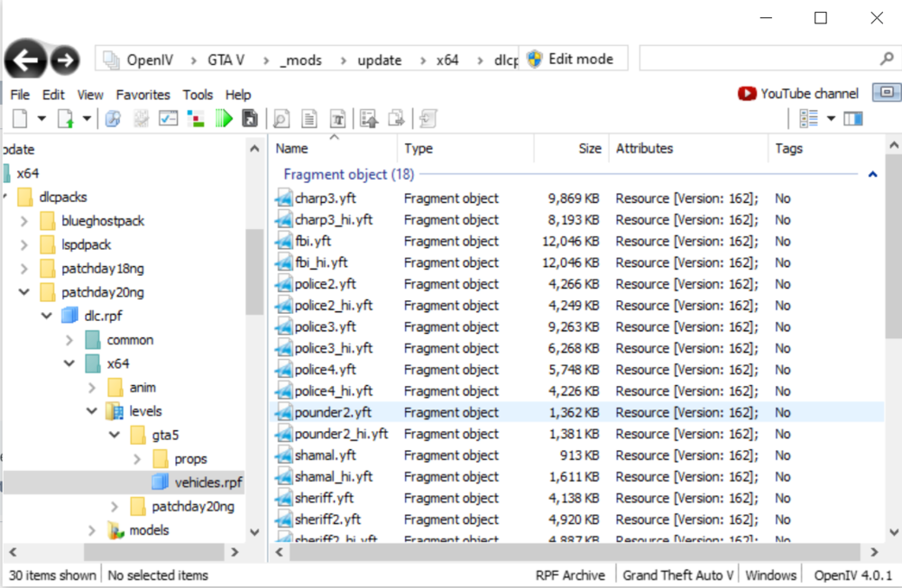This screenshot has width=902, height=588.
Task: Open the view mode dropdown arrow
Action: coord(831,118)
